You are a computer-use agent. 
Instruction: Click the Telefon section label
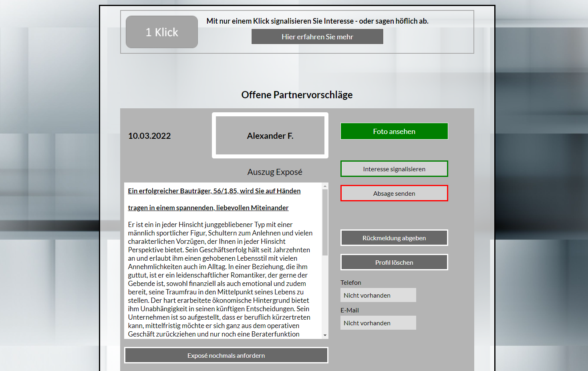click(351, 282)
